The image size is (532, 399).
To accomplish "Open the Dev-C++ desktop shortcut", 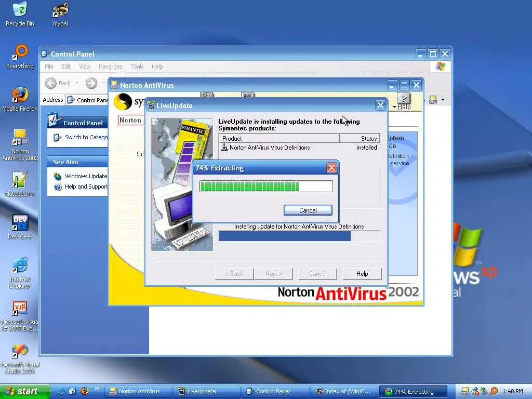I will (20, 227).
